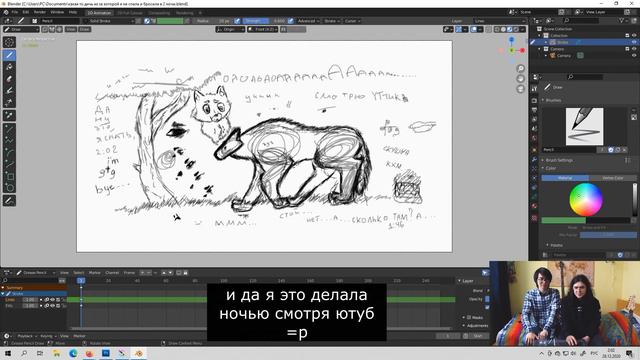Click the outliner filter funnel icon
The width and height of the screenshot is (640, 360).
622,20
